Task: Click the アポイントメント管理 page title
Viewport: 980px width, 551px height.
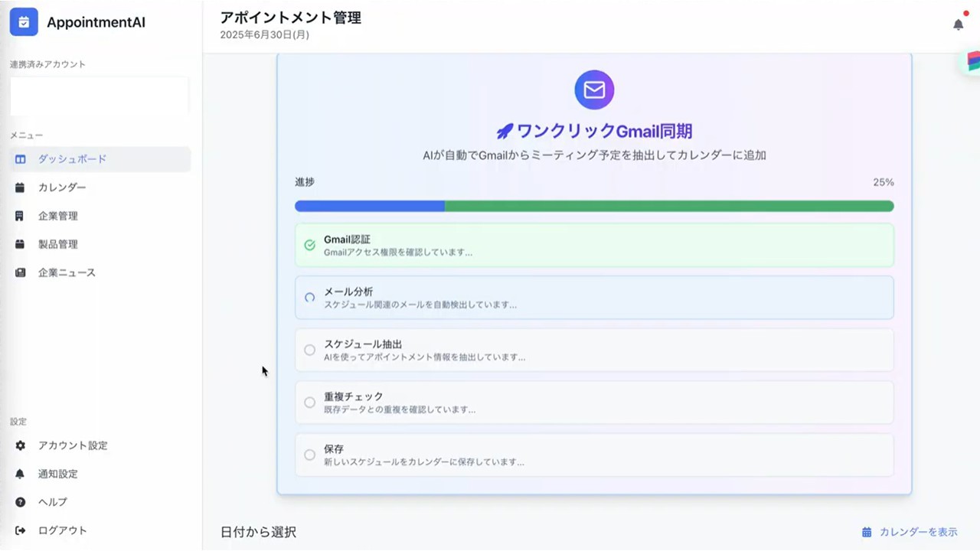Action: (291, 18)
